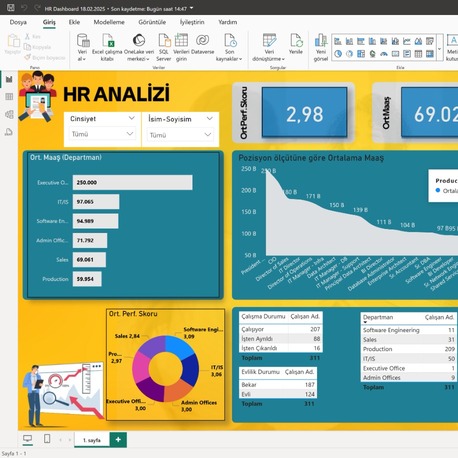Select desktop layout icon at bottom

(28, 439)
